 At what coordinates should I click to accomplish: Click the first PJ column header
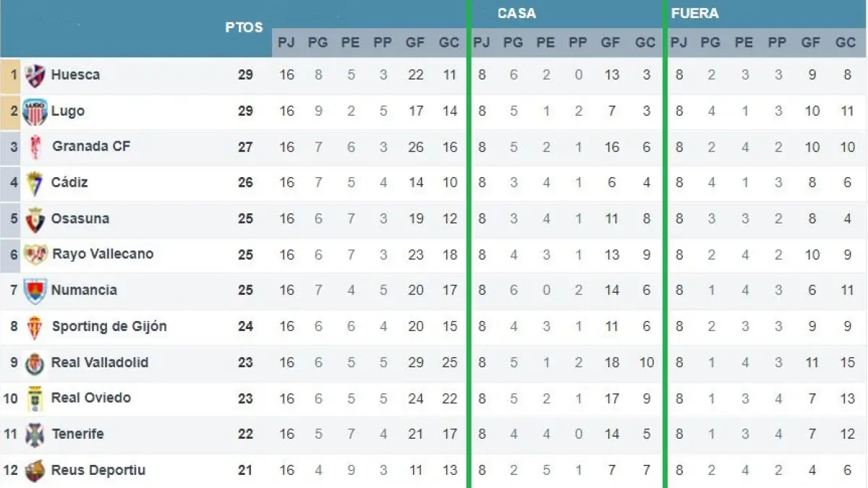tap(286, 43)
